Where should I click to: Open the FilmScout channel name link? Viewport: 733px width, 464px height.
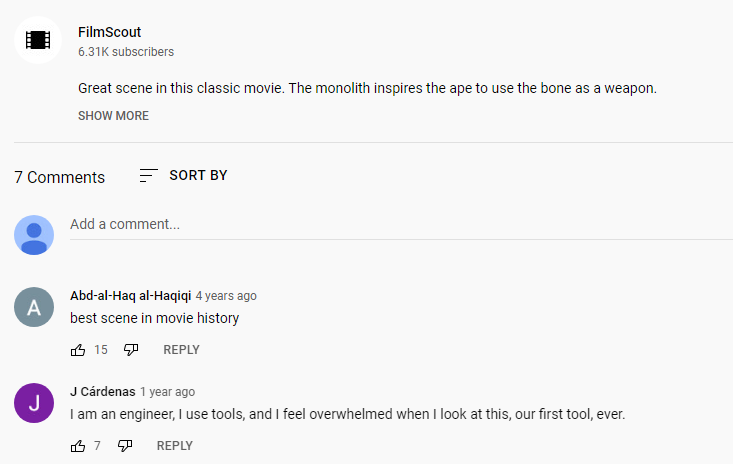coord(109,32)
